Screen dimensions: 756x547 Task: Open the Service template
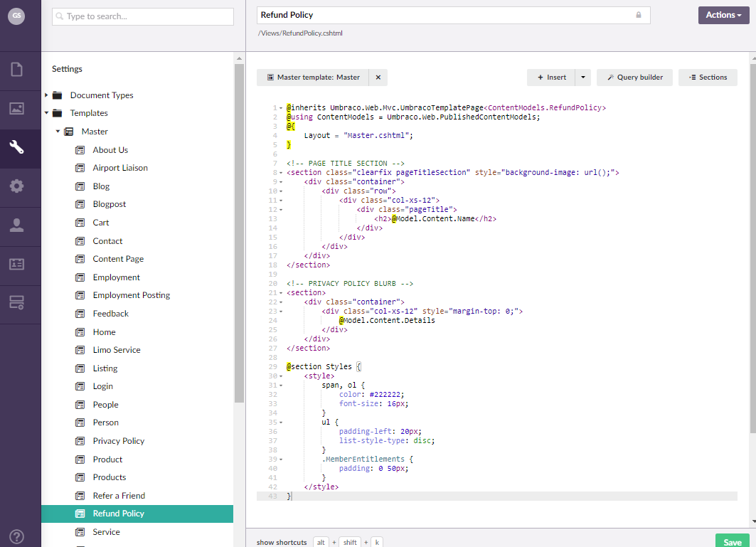pos(106,532)
